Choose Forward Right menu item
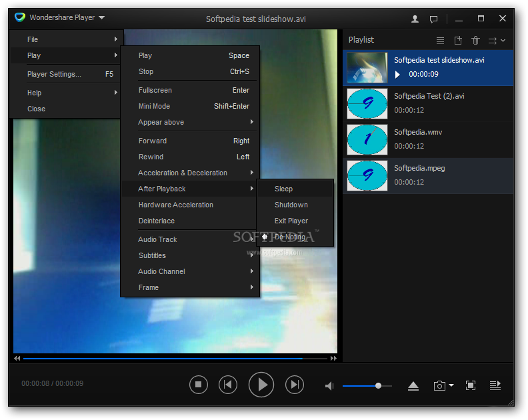Screen dimensions: 528x420 coord(190,141)
